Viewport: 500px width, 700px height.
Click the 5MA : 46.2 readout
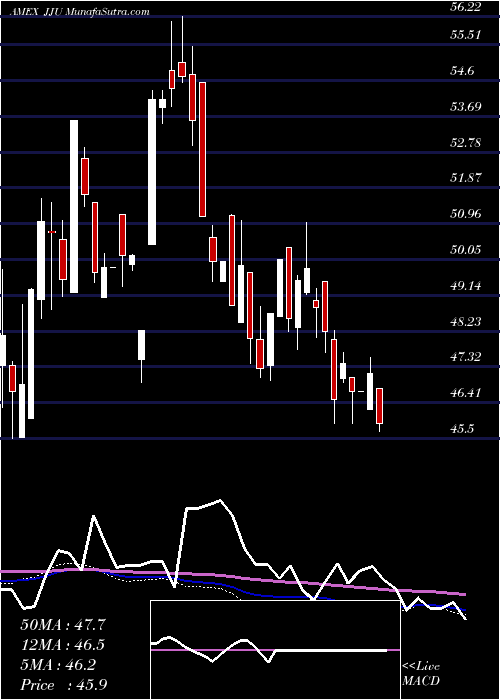(58, 665)
